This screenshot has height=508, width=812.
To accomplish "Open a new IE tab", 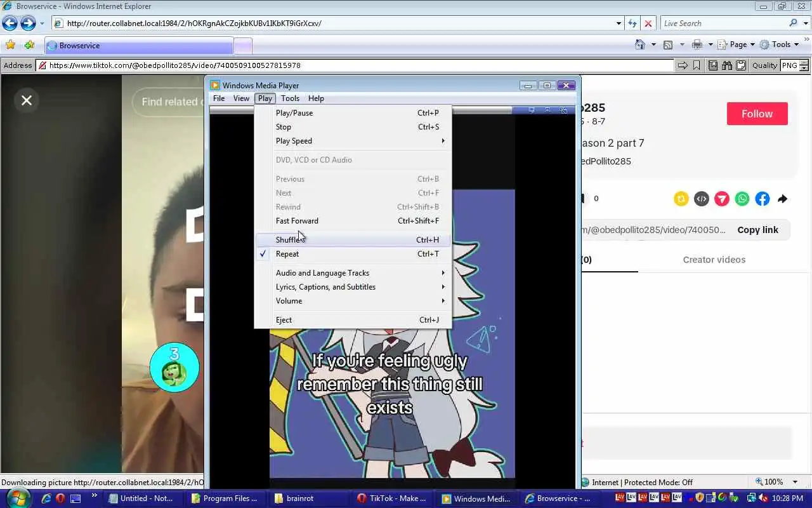I will coord(243,46).
